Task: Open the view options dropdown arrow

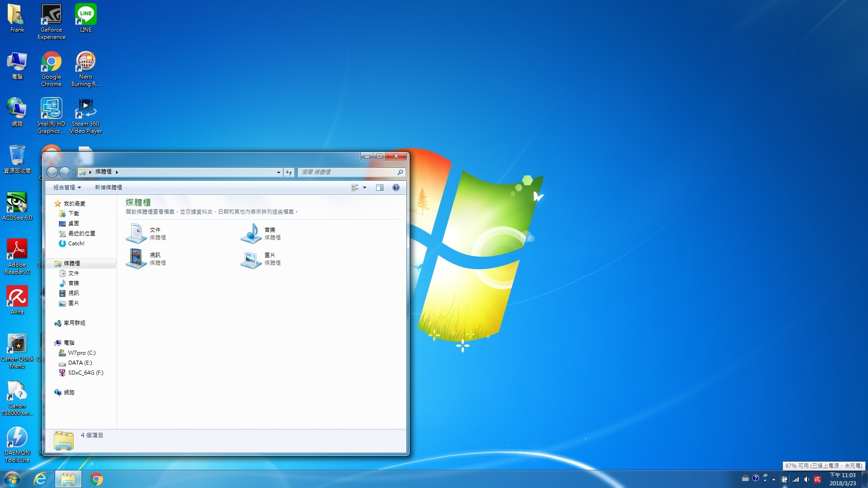Action: pyautogui.click(x=364, y=188)
